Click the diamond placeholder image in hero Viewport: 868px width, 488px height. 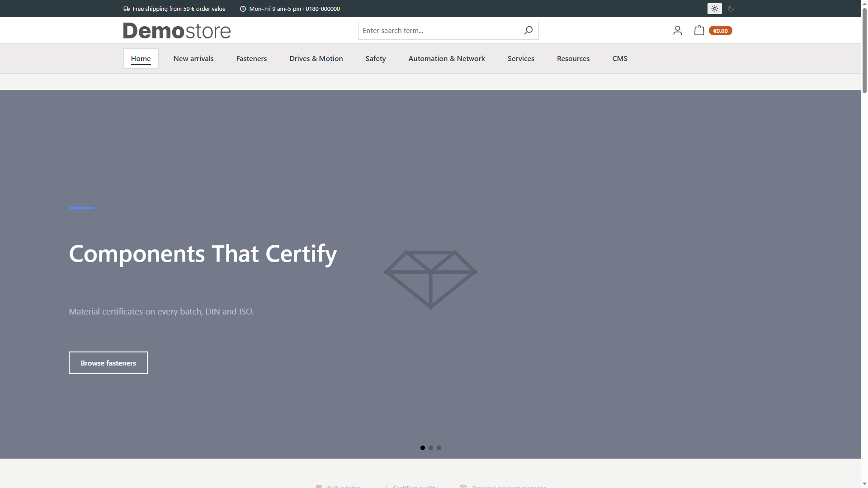pos(430,279)
